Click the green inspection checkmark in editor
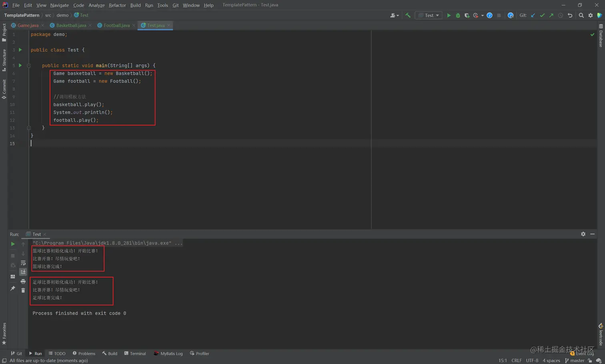605x364 pixels. (592, 34)
